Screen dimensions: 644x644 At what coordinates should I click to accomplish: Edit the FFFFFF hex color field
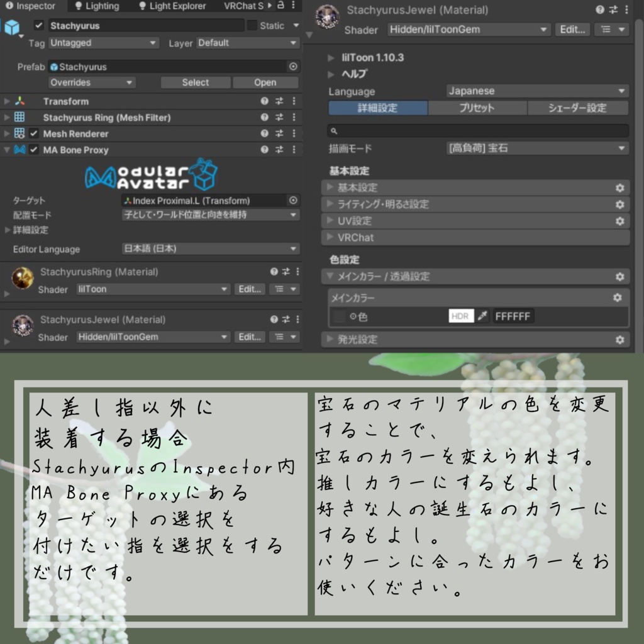point(513,316)
